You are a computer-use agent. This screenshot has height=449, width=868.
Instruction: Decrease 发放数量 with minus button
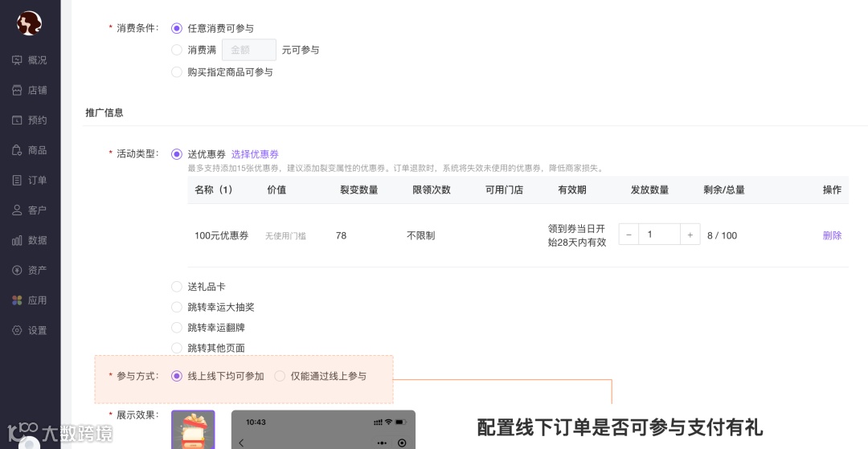click(628, 235)
